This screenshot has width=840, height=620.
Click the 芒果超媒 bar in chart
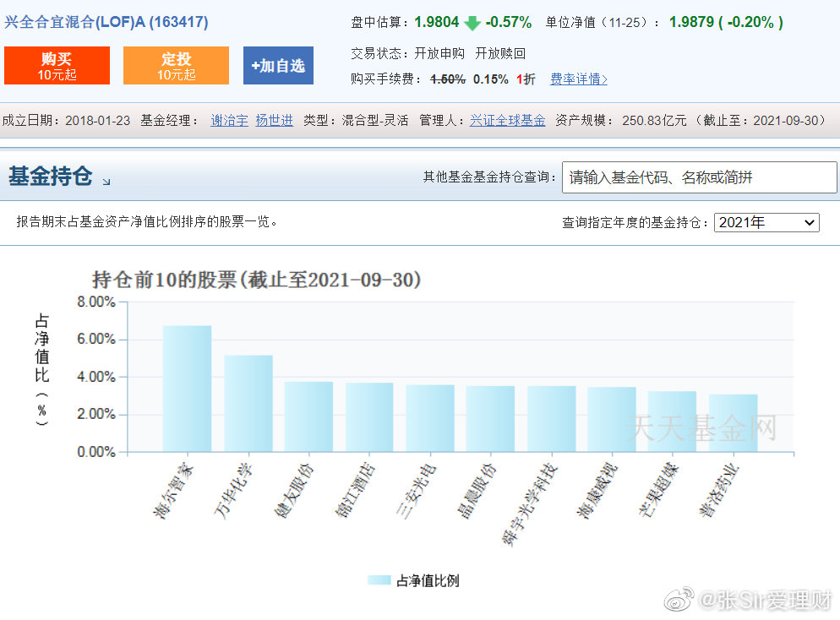pos(672,421)
